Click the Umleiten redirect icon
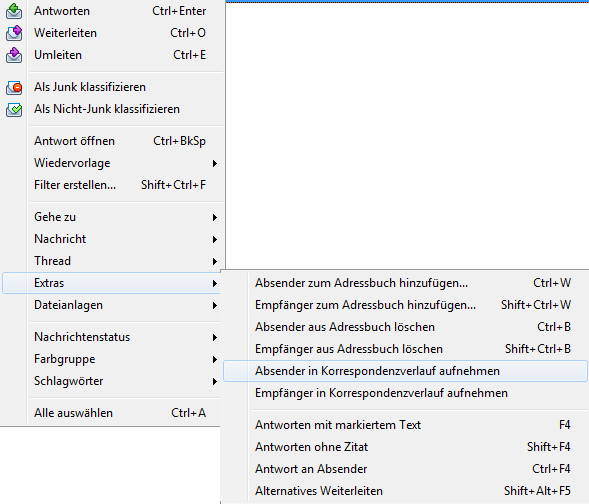The height and width of the screenshot is (504, 589). pos(14,55)
